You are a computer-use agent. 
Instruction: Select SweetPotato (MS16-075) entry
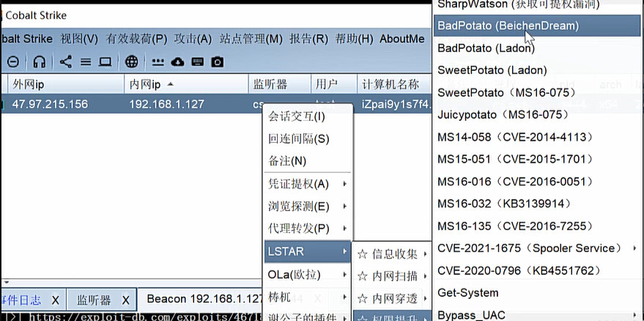(538, 92)
